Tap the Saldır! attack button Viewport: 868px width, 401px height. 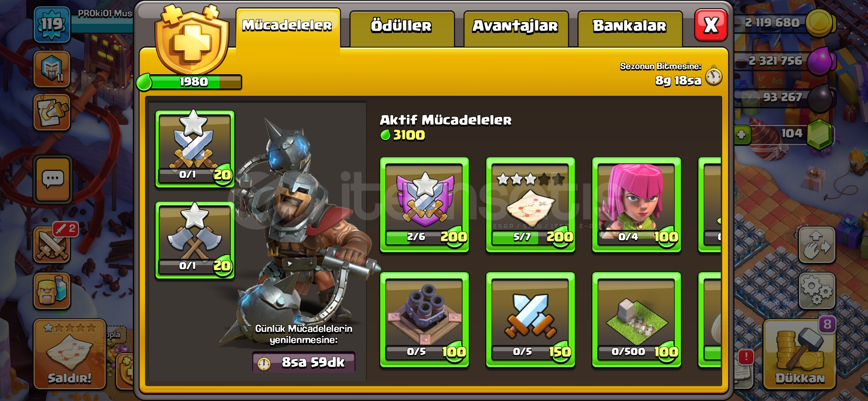pyautogui.click(x=70, y=354)
